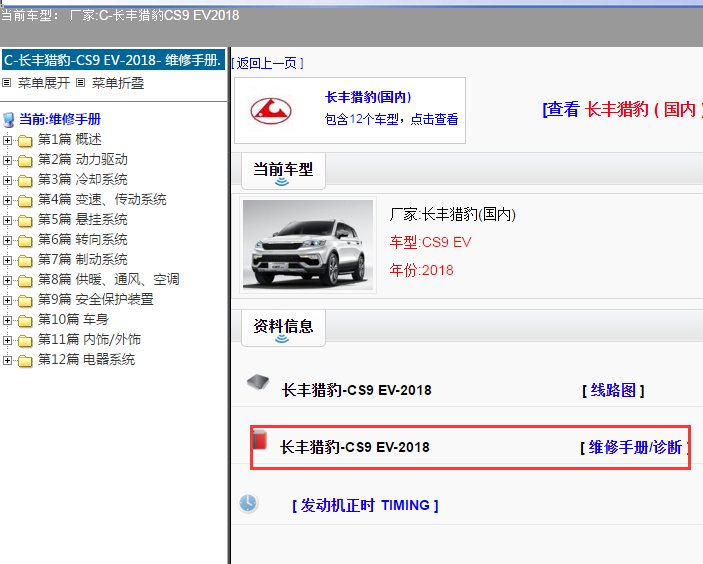This screenshot has height=564, width=703.
Task: Expand the 第8篇 供暖、通风、空调 node
Action: [x=7, y=280]
